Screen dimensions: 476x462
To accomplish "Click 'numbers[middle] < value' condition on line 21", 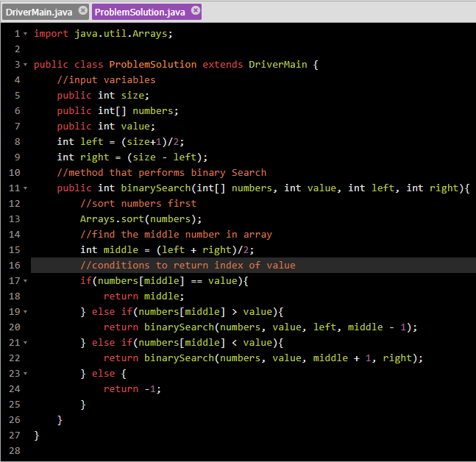I will point(205,343).
